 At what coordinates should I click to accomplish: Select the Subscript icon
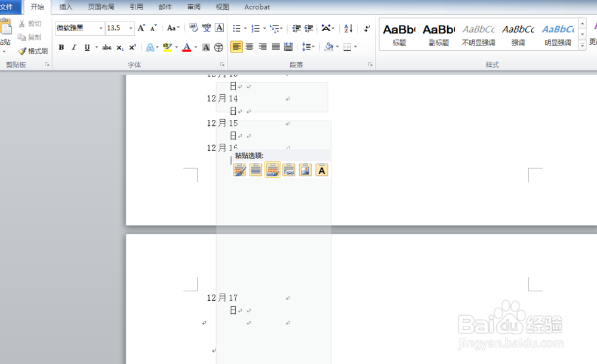tap(119, 47)
